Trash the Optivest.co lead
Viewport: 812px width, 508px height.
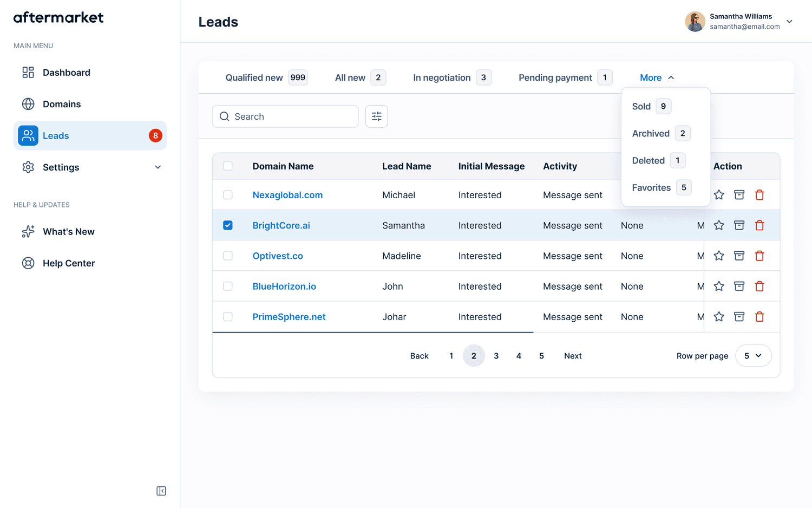759,256
